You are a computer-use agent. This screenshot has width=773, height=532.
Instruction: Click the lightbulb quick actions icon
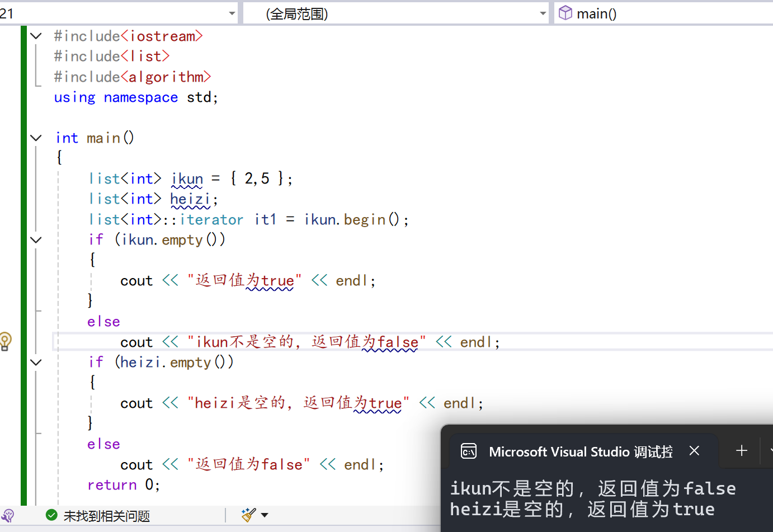(5, 341)
